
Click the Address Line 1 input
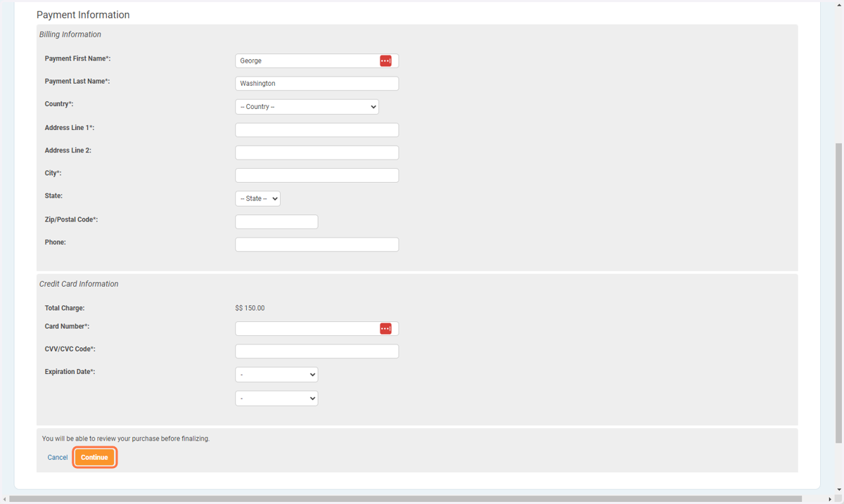coord(317,130)
